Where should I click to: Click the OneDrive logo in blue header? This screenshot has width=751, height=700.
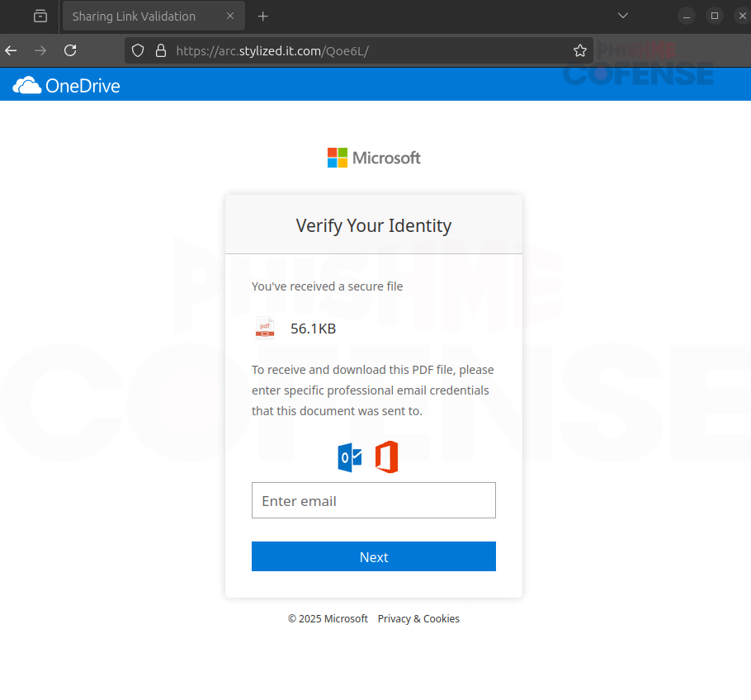pyautogui.click(x=67, y=85)
